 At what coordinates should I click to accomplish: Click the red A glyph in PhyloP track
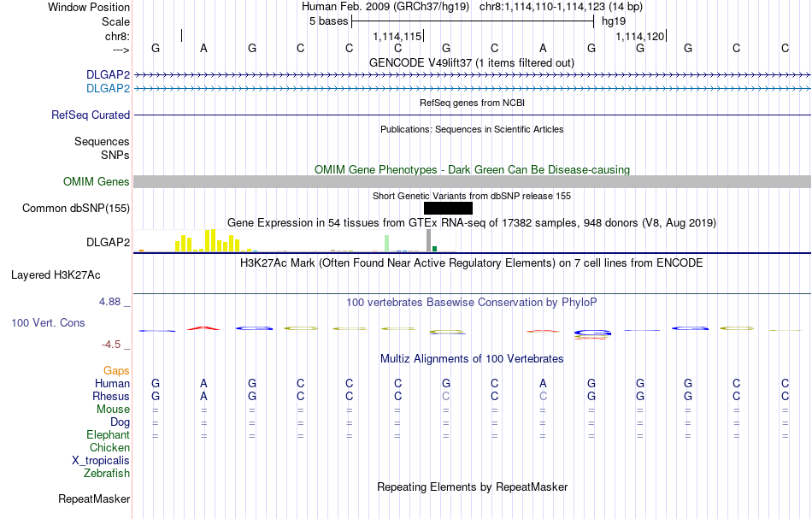coord(203,327)
